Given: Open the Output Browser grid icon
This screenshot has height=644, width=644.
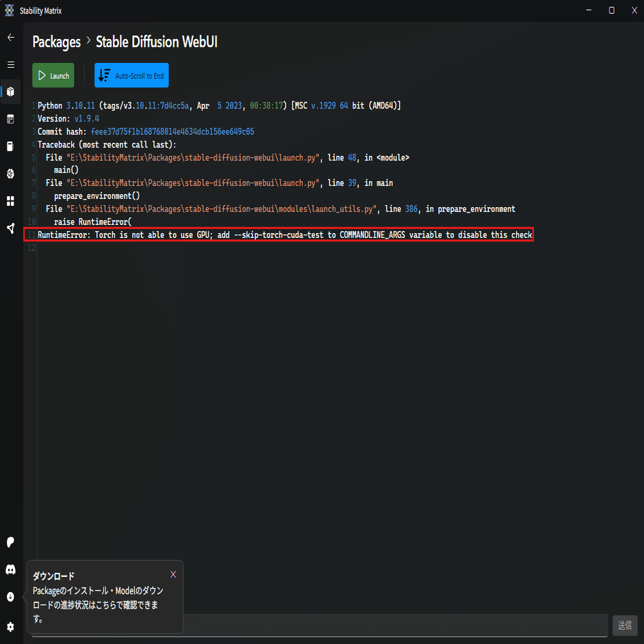Looking at the screenshot, I should tap(11, 201).
